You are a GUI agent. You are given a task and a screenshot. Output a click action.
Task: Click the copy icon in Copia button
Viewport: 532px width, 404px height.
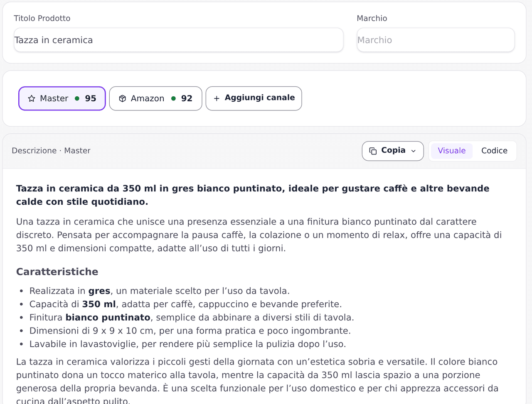(373, 151)
